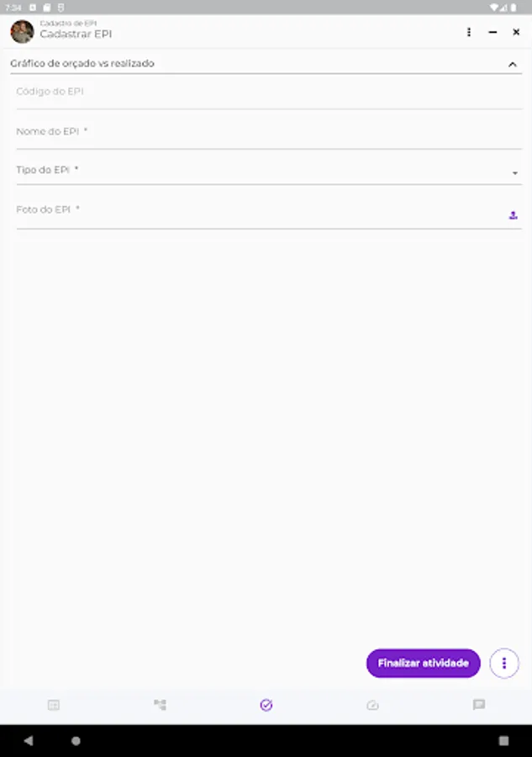The width and height of the screenshot is (532, 757).
Task: Switch to the workflow diagram tab
Action: pos(160,705)
